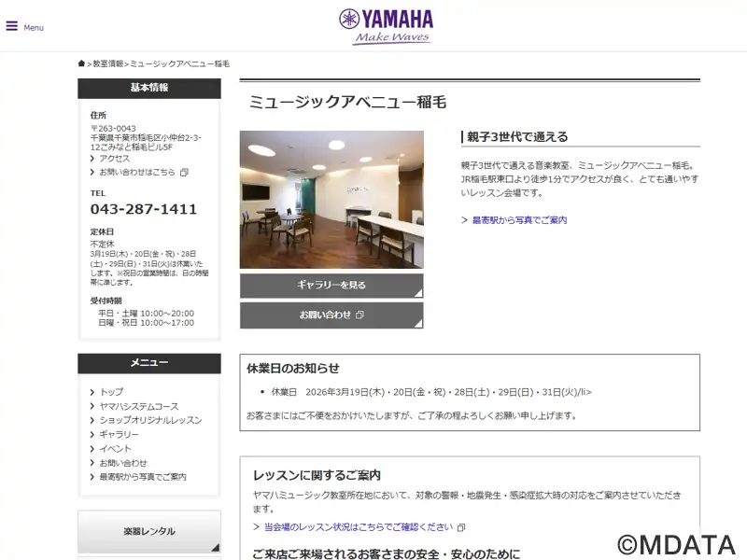Select ショップオリジナルレッスン in the menu

coord(150,420)
